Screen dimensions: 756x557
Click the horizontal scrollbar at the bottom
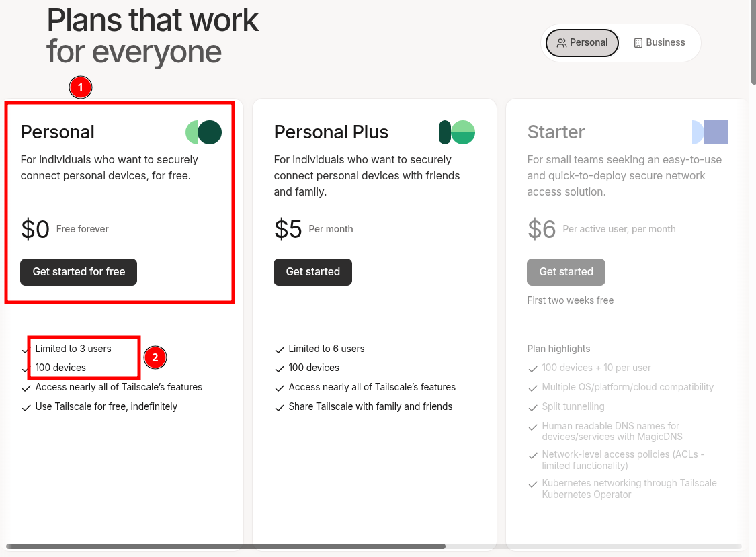[x=226, y=546]
